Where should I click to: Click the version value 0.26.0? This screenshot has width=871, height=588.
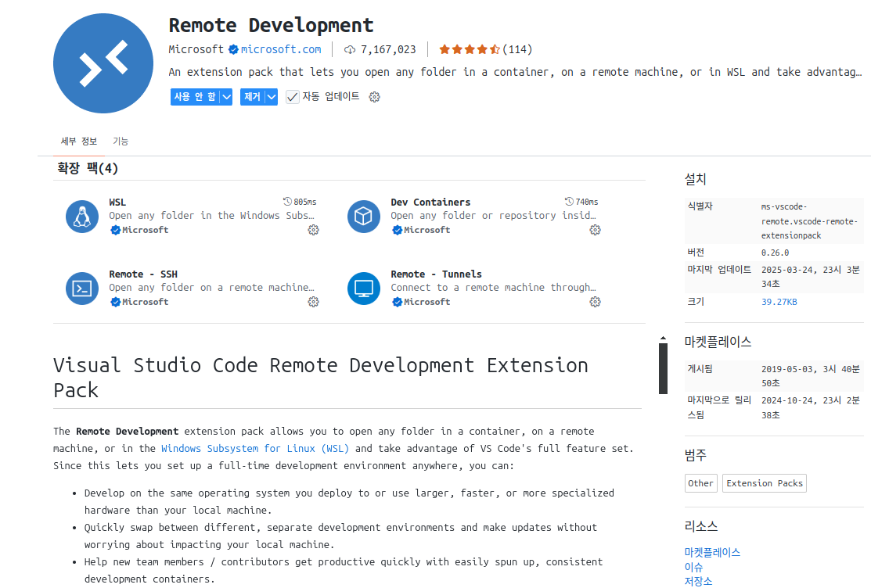click(775, 253)
